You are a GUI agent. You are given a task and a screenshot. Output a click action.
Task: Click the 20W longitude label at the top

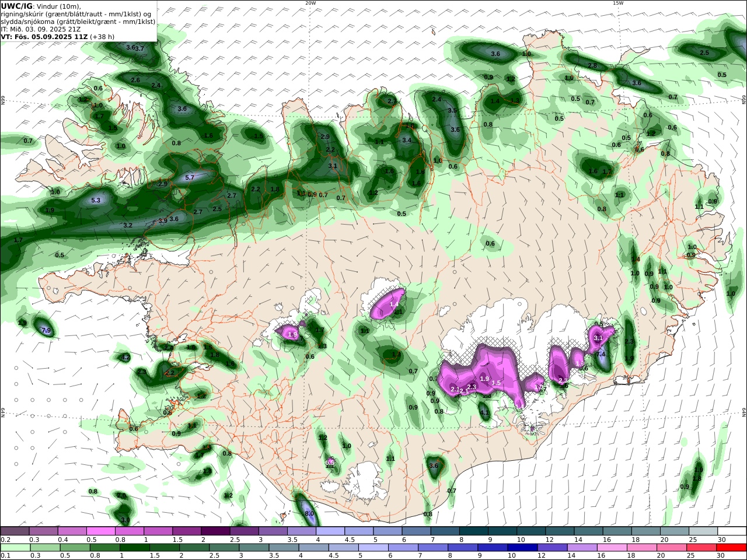(310, 3)
